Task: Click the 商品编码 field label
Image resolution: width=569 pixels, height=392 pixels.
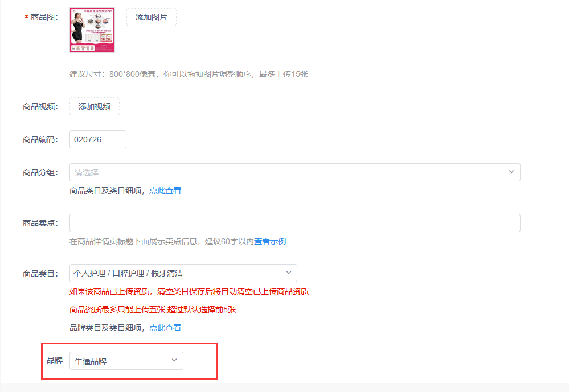Action: coord(40,139)
